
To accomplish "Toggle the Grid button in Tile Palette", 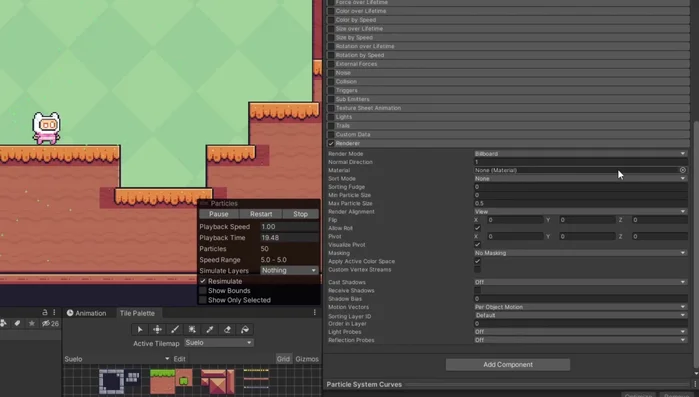I will [283, 359].
